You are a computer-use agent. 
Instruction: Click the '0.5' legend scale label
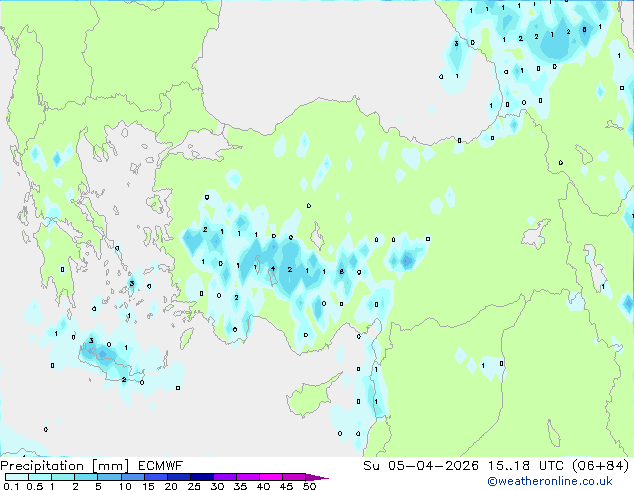(35, 486)
